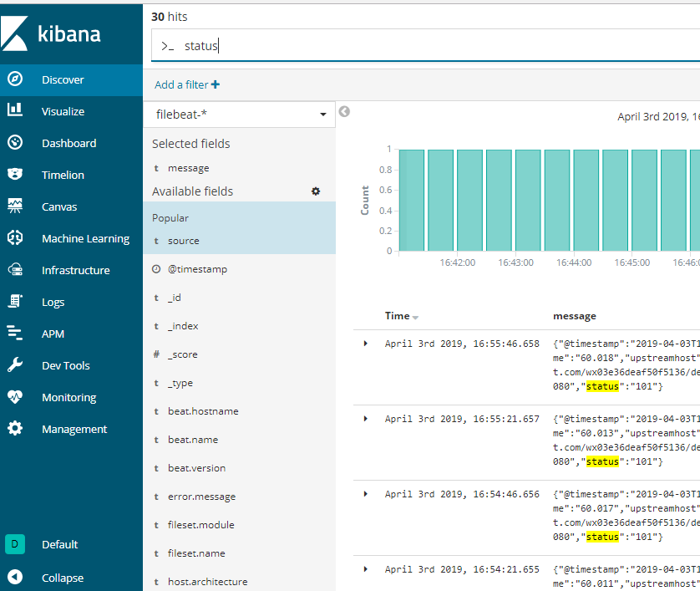Go to Management in sidebar
Image resolution: width=700 pixels, height=591 pixels.
(74, 430)
